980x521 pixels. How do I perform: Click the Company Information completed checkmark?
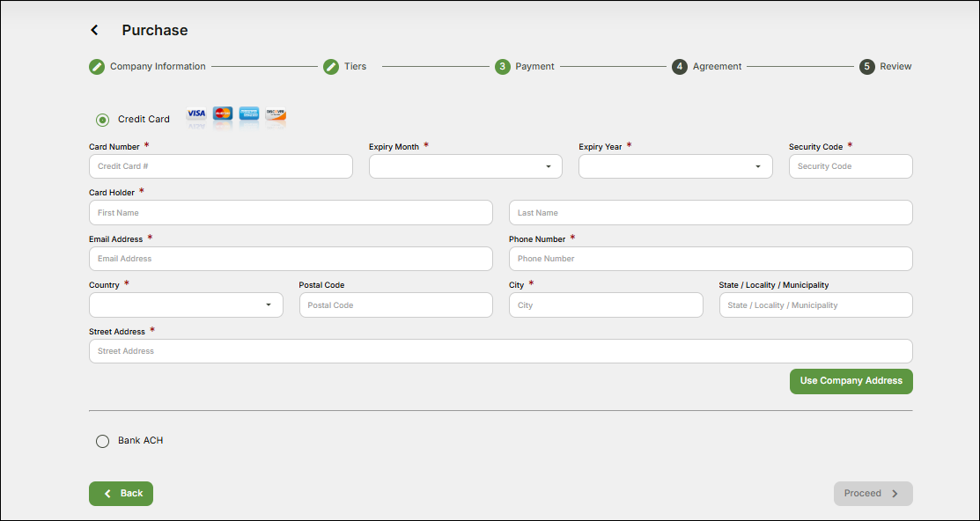(x=96, y=66)
